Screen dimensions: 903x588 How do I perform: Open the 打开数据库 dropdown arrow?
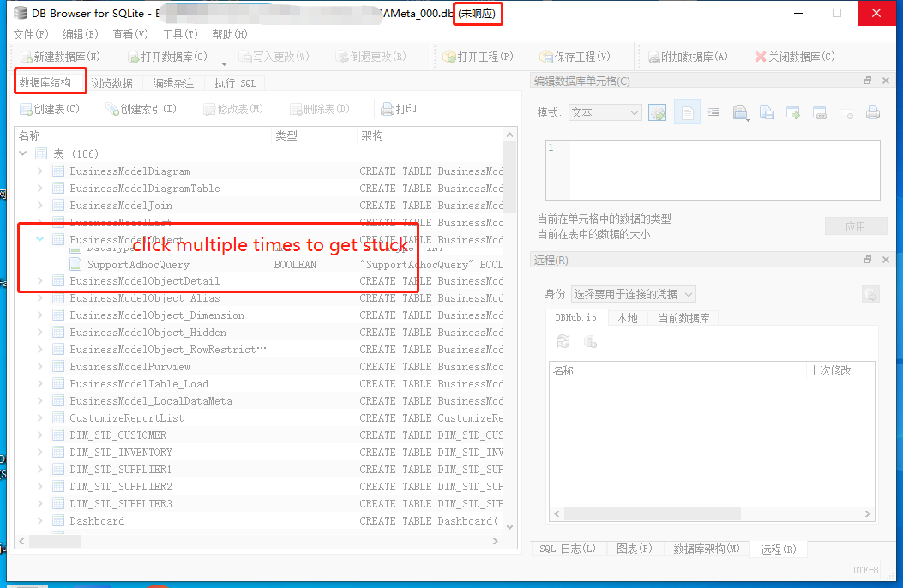(x=224, y=63)
